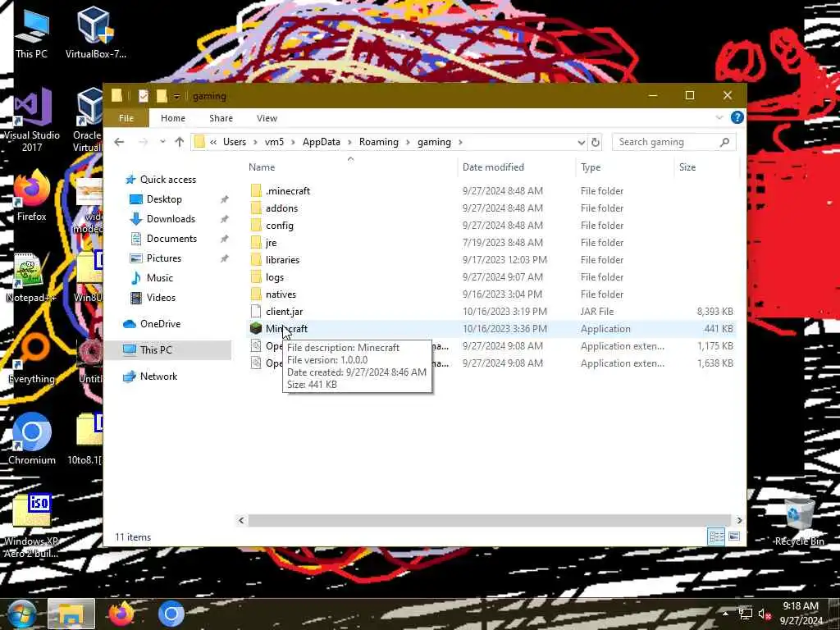Switch to large icons view in status bar
This screenshot has height=630, width=840.
(734, 536)
